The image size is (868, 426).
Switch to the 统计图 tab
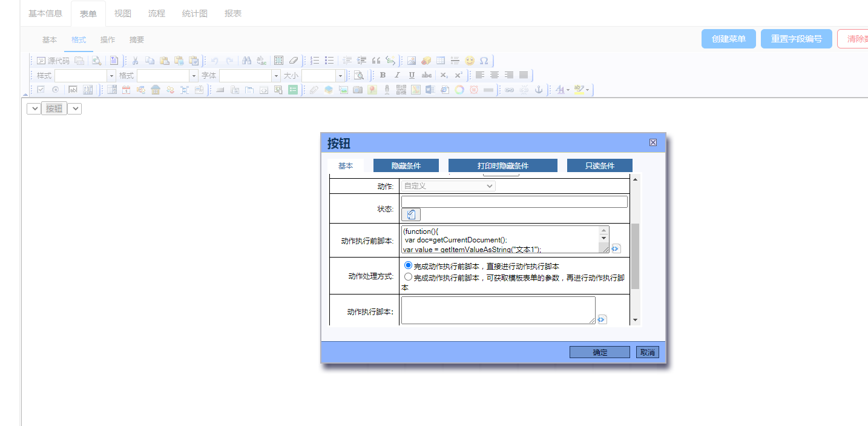pos(195,13)
